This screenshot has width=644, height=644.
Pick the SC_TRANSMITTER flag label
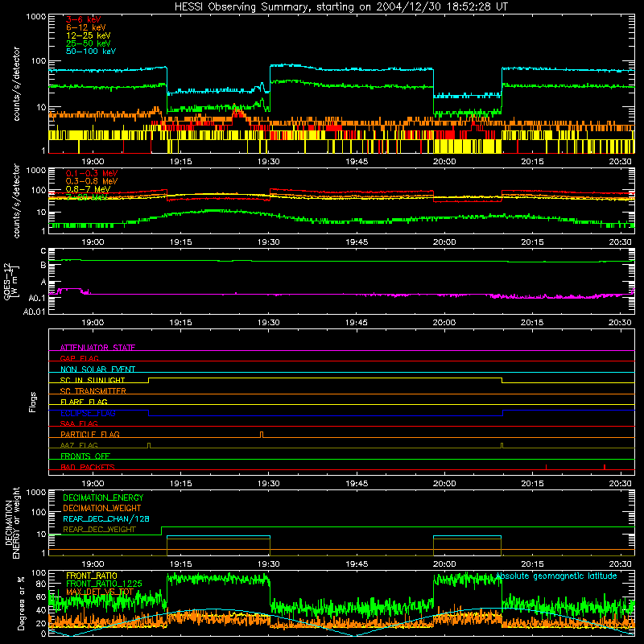point(93,390)
